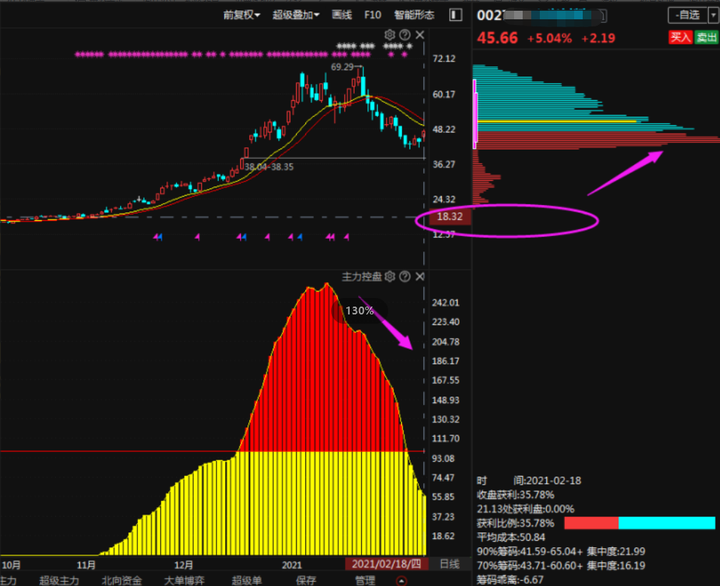Toggle the side panel layout icon
The image size is (720, 586).
455,15
